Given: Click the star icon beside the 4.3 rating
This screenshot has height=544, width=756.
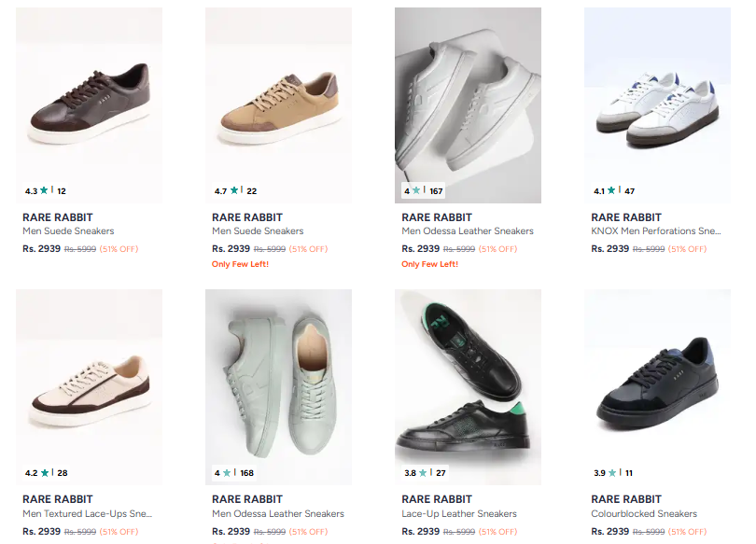Looking at the screenshot, I should 44,190.
